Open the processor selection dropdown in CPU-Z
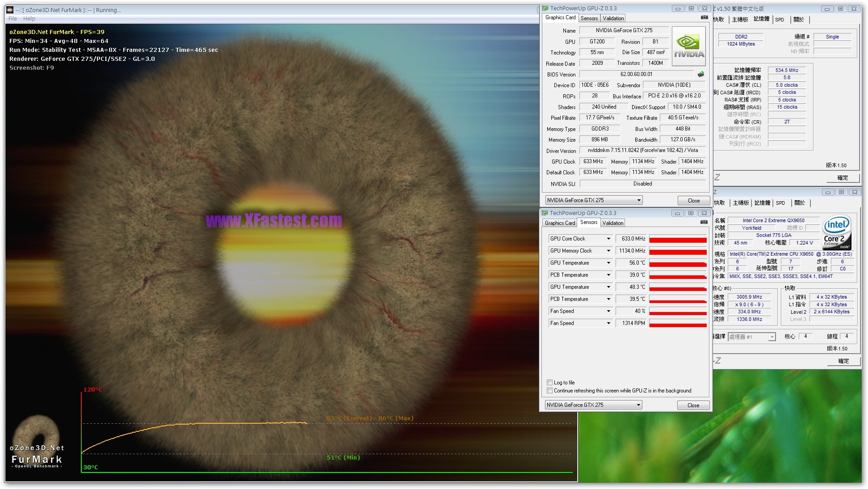The width and height of the screenshot is (868, 489). pyautogui.click(x=772, y=337)
